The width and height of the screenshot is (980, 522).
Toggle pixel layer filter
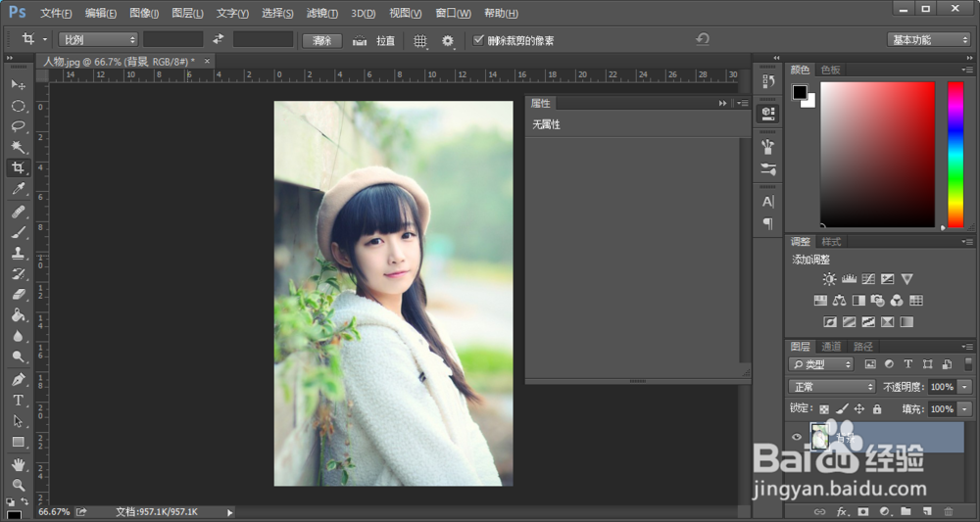869,364
